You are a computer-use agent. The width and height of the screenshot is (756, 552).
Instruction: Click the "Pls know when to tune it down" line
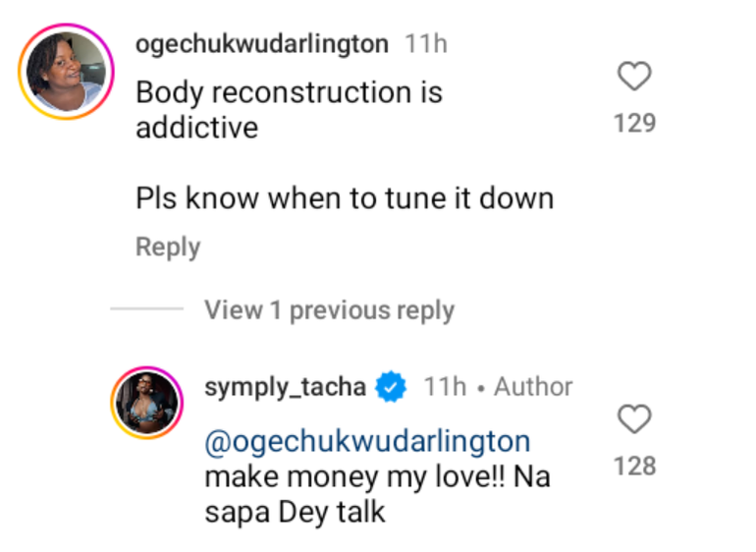[345, 198]
